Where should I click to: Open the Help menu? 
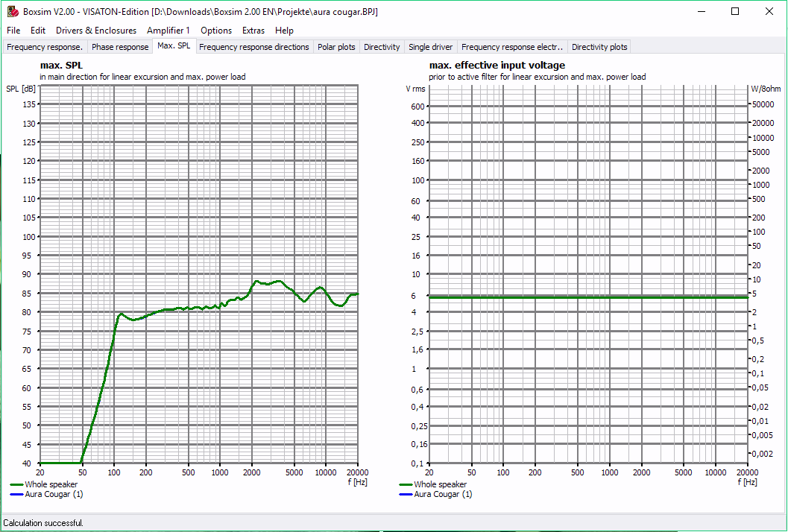point(284,31)
